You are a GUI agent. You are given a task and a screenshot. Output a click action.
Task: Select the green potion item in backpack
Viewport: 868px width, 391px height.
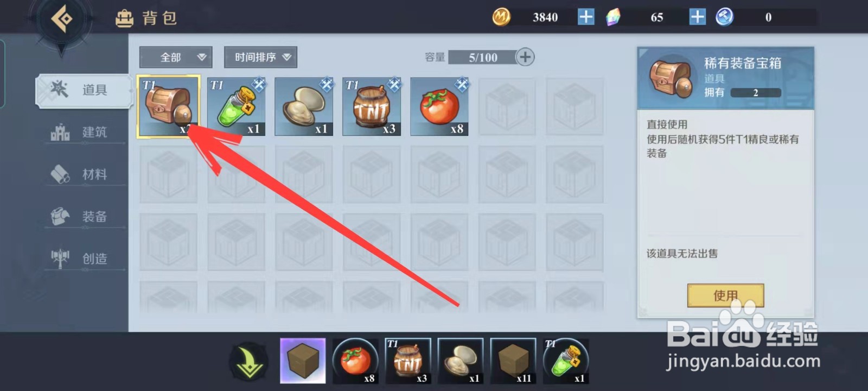[x=237, y=106]
